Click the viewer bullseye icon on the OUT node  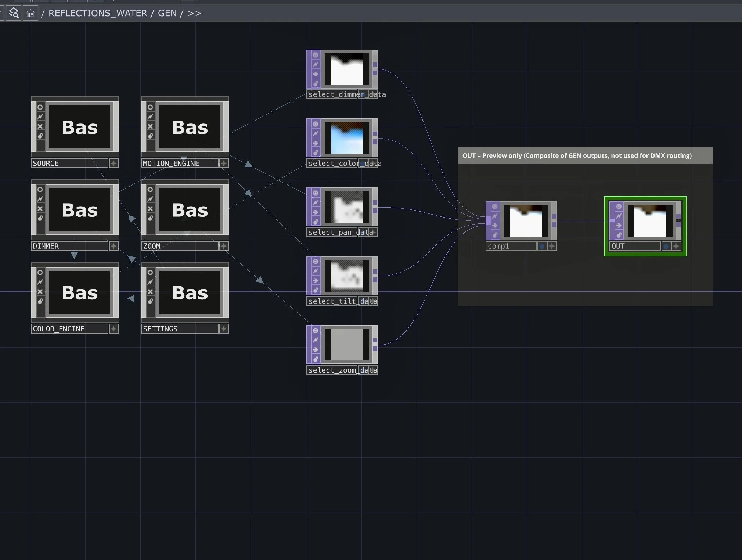619,207
